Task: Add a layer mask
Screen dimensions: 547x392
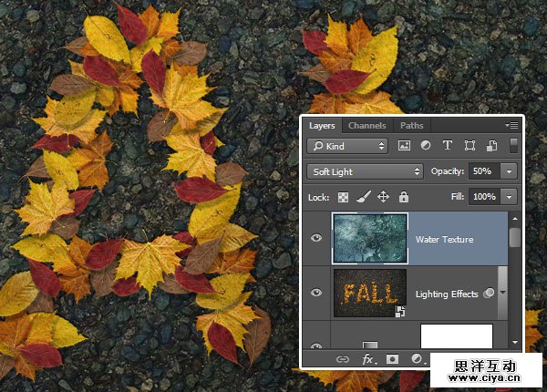Action: pyautogui.click(x=394, y=360)
